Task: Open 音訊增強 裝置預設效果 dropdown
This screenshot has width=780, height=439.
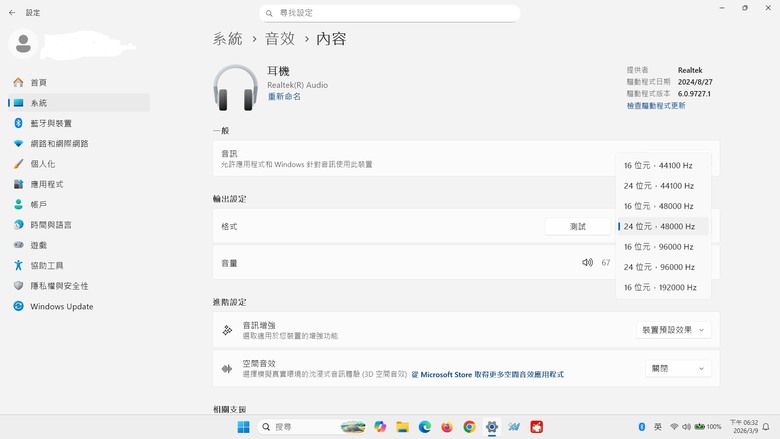Action: (674, 330)
